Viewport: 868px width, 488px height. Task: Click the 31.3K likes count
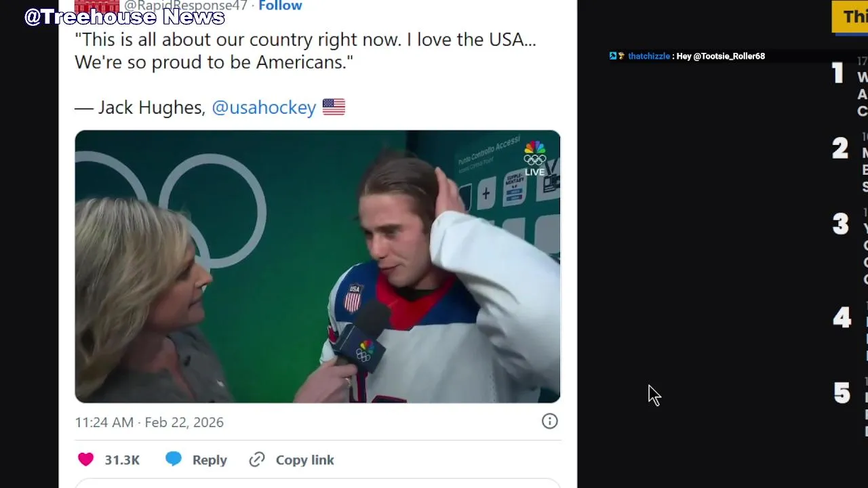(122, 460)
